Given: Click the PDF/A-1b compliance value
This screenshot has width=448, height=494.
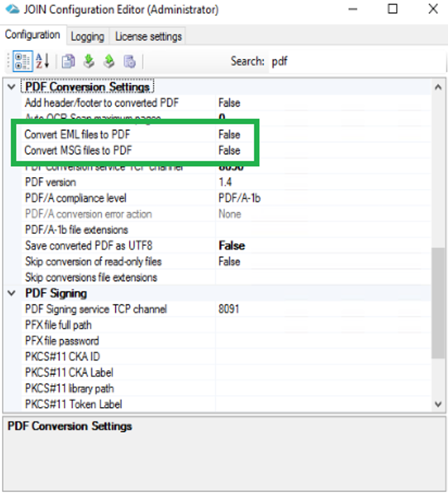Looking at the screenshot, I should click(x=240, y=198).
